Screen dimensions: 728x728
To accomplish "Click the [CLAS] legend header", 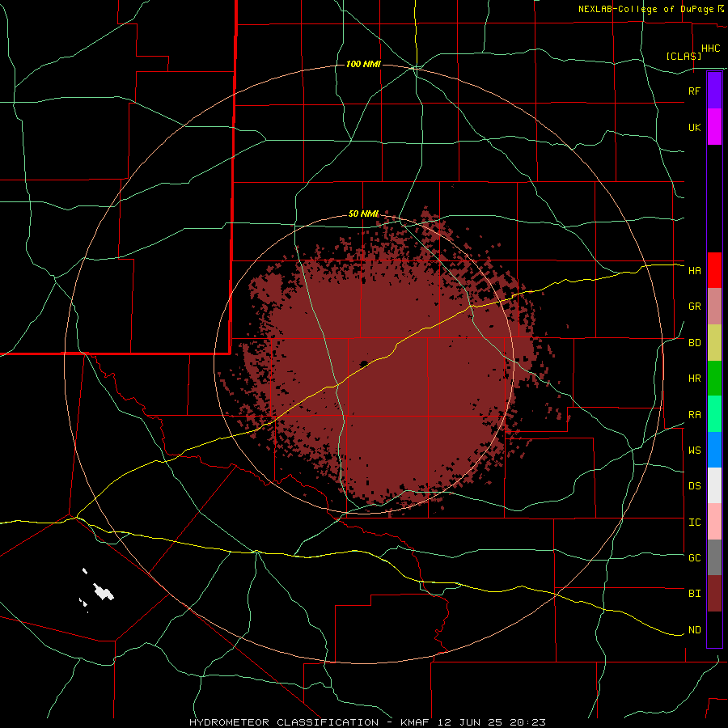I will (x=684, y=56).
